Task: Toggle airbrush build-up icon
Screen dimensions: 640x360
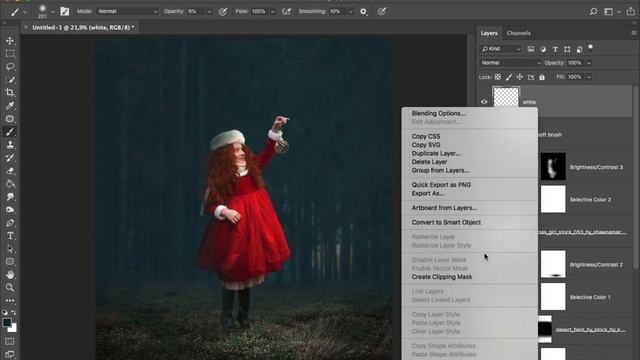Action: pyautogui.click(x=287, y=11)
